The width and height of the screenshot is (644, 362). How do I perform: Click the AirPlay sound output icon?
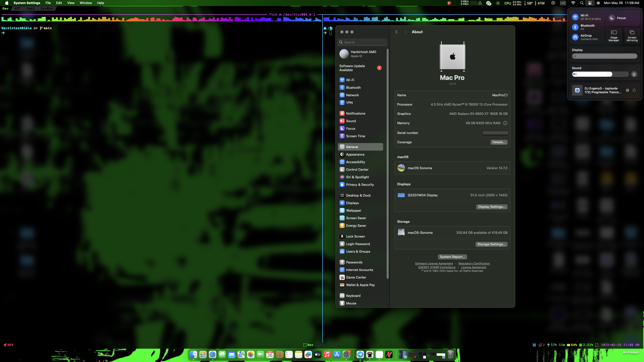point(634,74)
